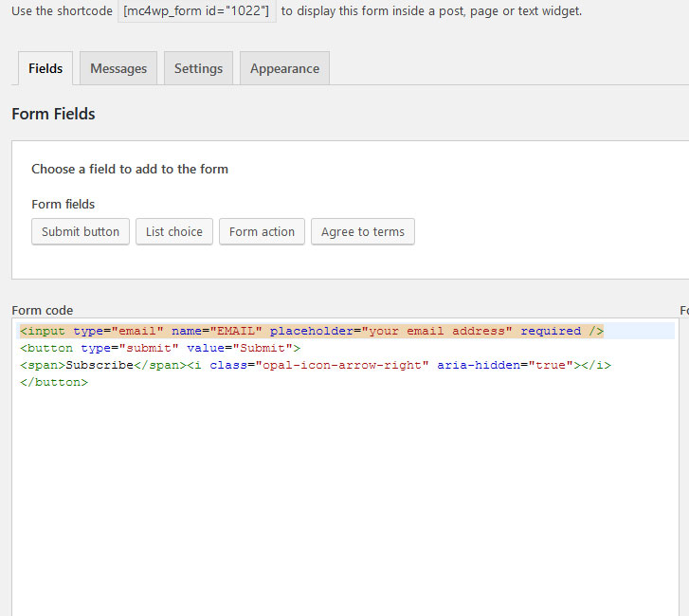
Task: Switch to the Fields tab
Action: click(45, 68)
